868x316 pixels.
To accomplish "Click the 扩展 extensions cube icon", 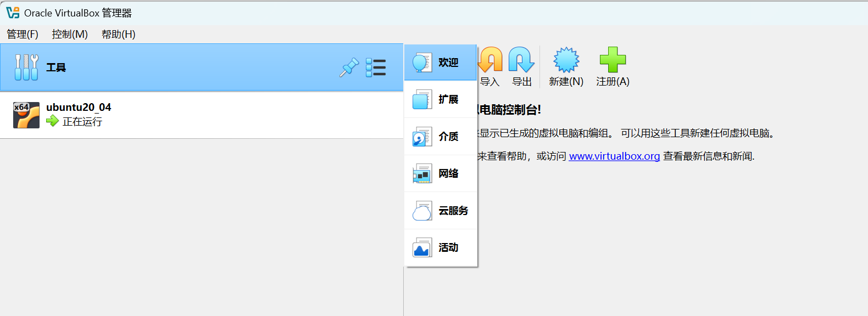I will tap(422, 99).
